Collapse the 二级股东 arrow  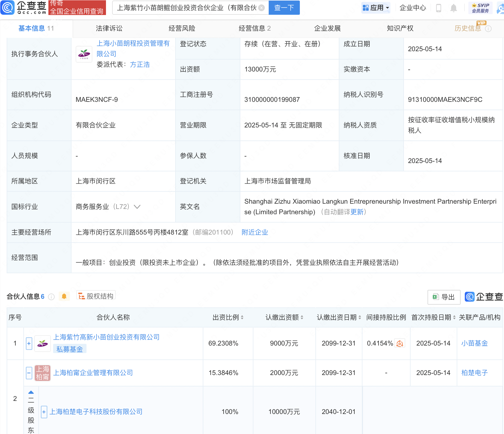point(31,393)
